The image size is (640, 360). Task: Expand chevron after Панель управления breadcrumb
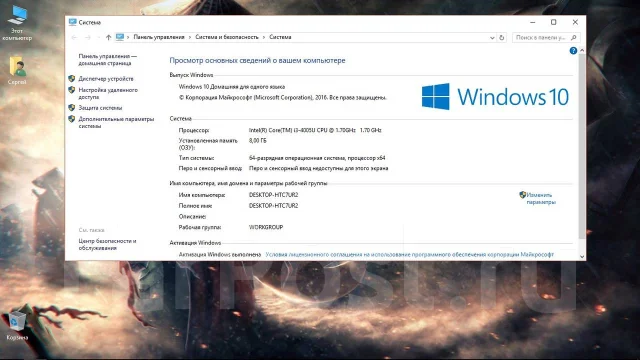pyautogui.click(x=190, y=37)
